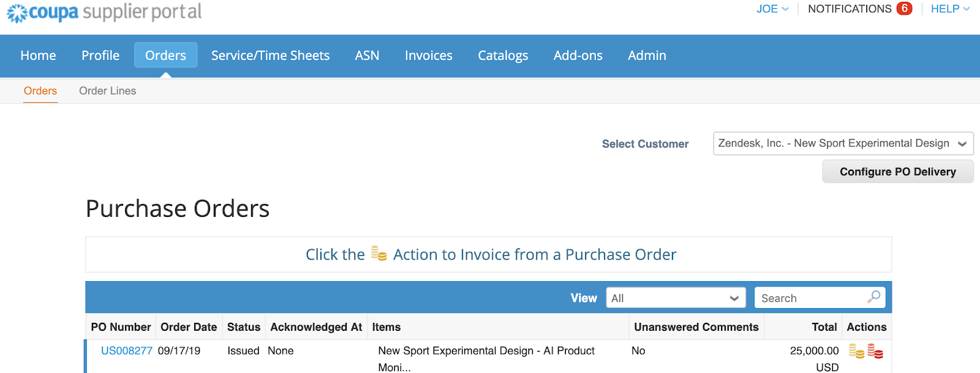
Task: Switch to the Order Lines subtab
Action: click(x=107, y=91)
